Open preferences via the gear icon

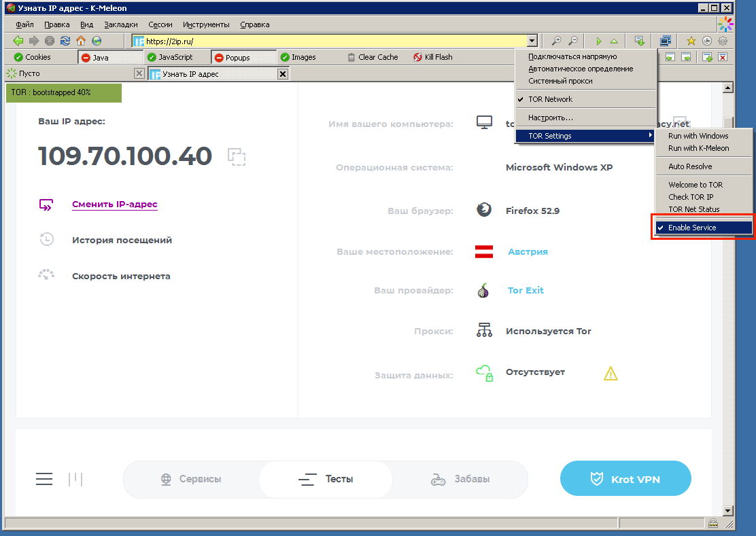(x=723, y=41)
